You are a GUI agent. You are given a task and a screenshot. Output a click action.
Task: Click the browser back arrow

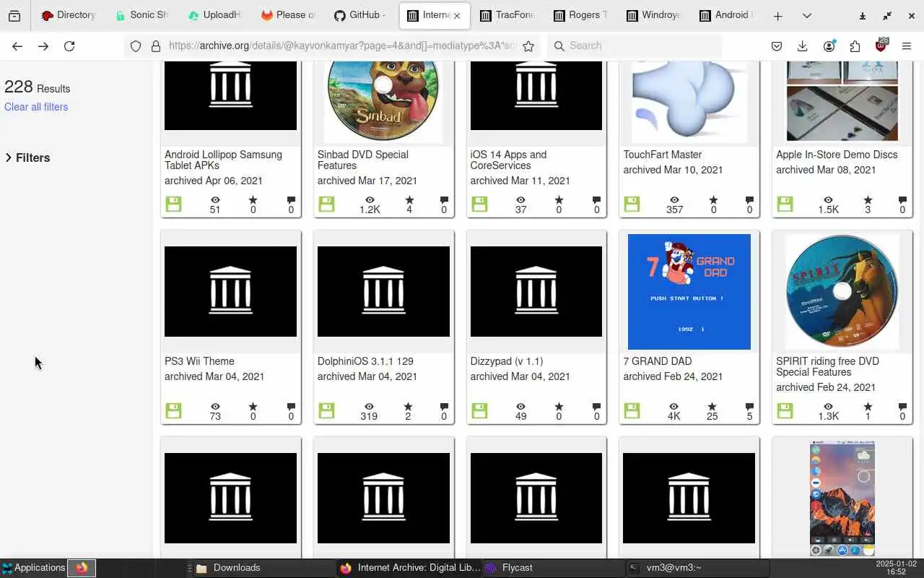[x=17, y=46]
